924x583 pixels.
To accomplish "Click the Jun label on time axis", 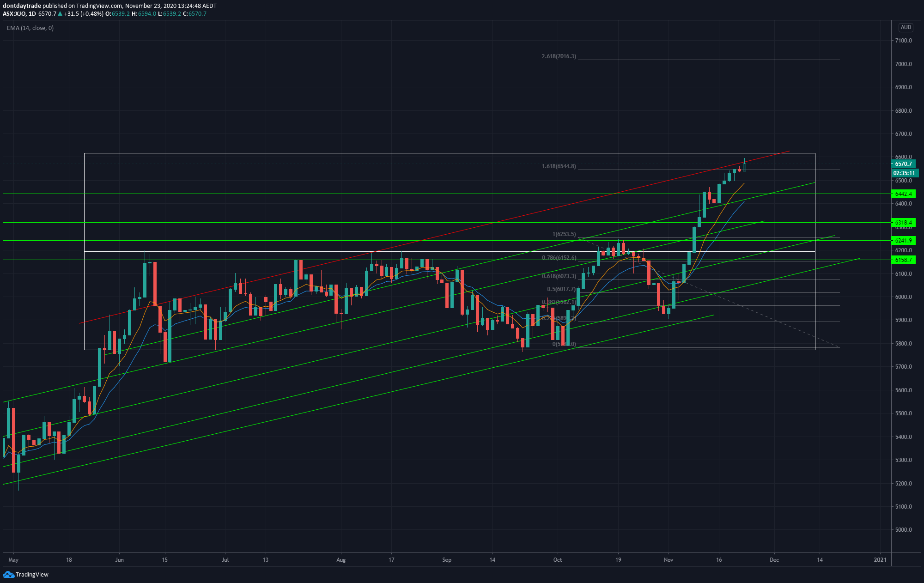I will tap(119, 560).
